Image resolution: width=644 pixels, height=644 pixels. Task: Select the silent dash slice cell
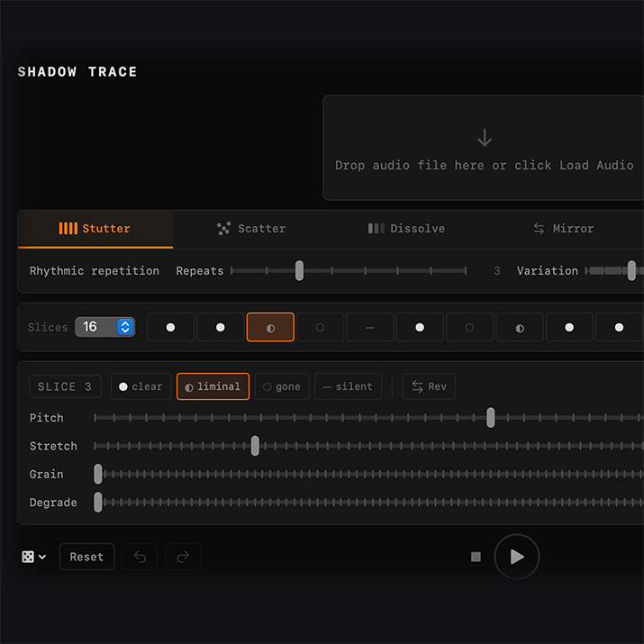[369, 327]
